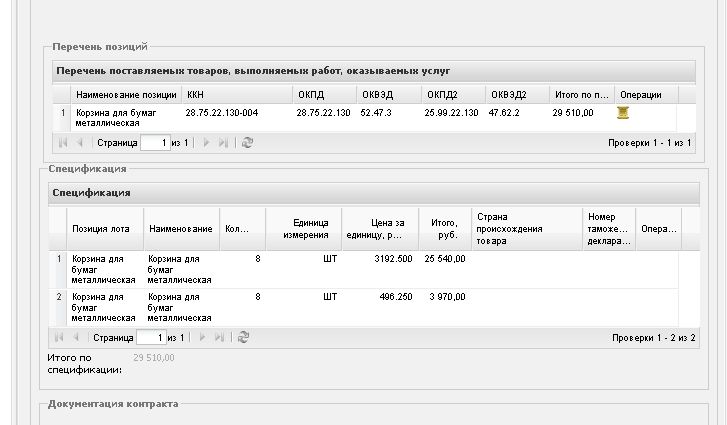727x425 pixels.
Task: Sort by Цена за единицу column header
Action: tap(380, 229)
